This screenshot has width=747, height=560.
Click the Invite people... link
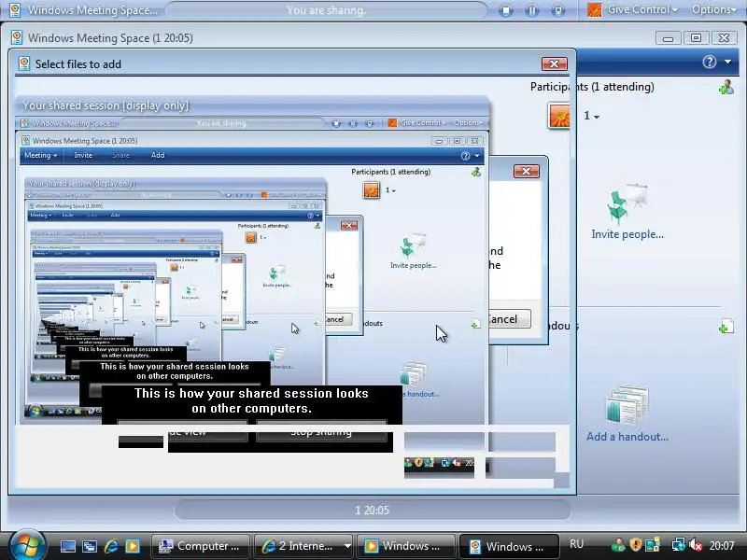(627, 234)
